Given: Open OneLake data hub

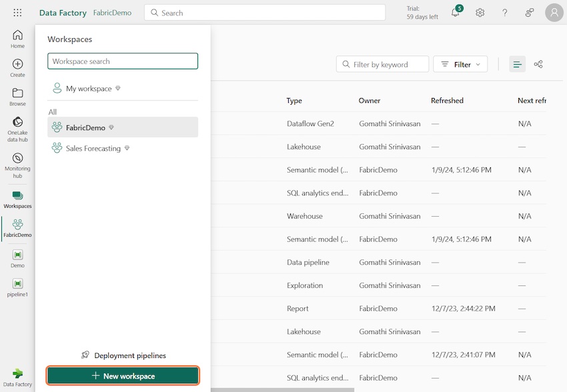Looking at the screenshot, I should pos(17,129).
